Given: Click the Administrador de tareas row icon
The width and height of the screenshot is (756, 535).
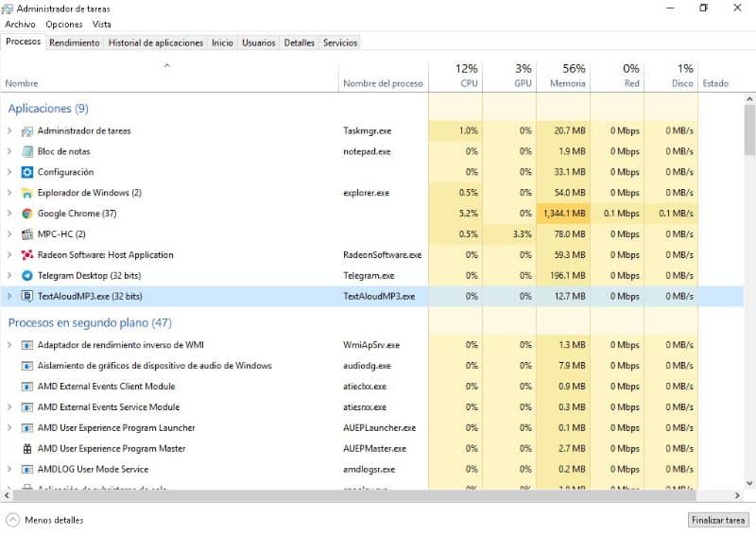Looking at the screenshot, I should (x=27, y=130).
